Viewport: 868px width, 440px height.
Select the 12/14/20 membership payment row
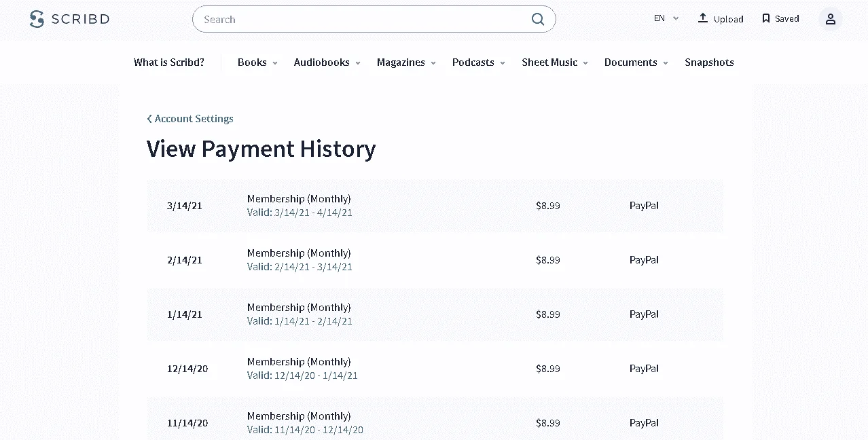435,369
